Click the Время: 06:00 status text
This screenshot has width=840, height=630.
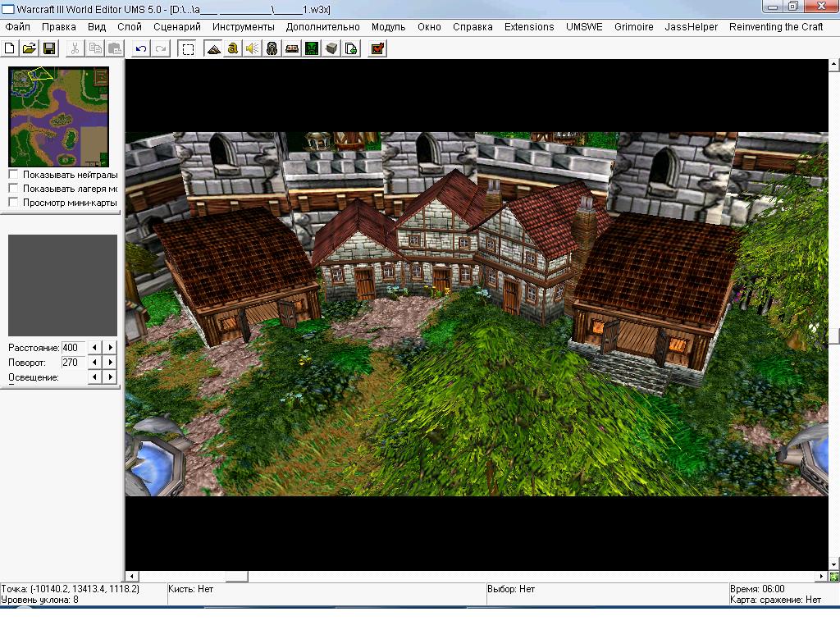click(757, 589)
